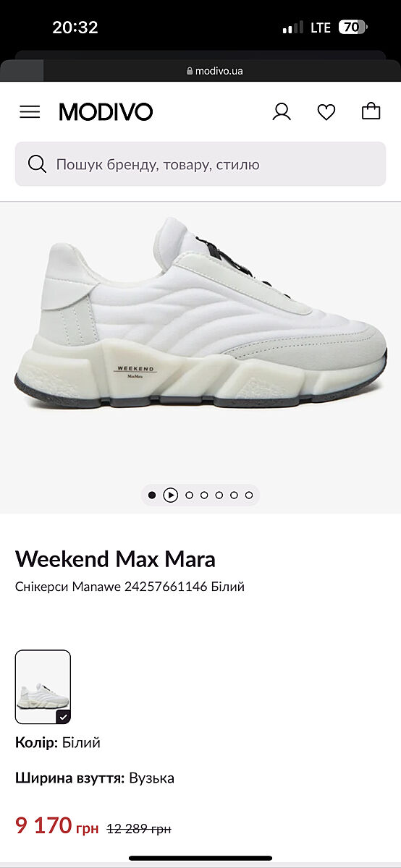Open the Weekend Max Mara brand link

(x=115, y=559)
